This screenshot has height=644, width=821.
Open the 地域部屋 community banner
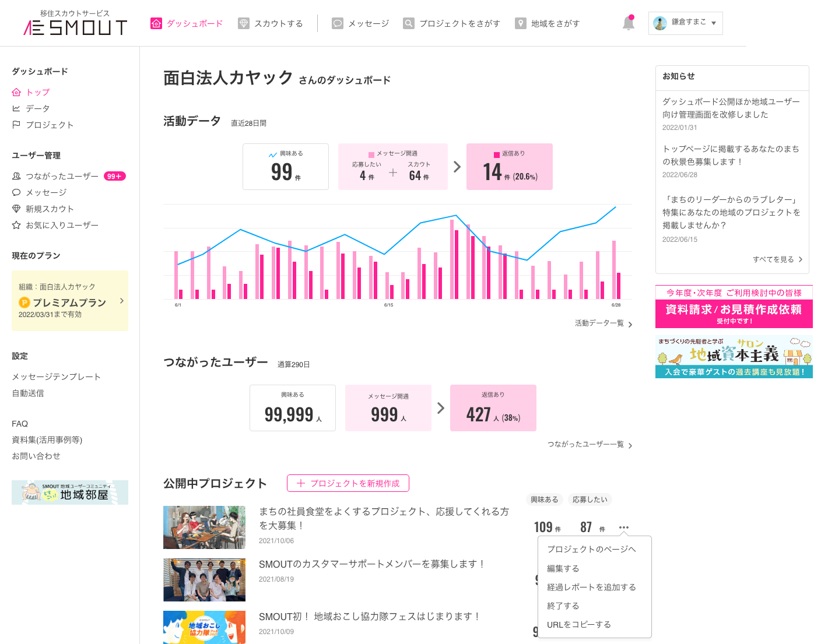70,492
